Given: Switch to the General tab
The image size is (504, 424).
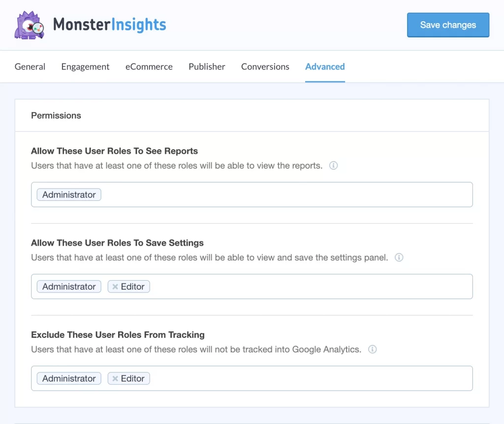Looking at the screenshot, I should click(x=30, y=66).
